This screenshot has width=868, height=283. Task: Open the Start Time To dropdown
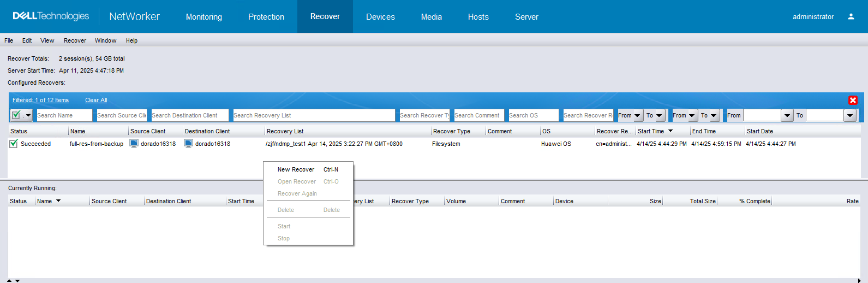click(x=659, y=115)
